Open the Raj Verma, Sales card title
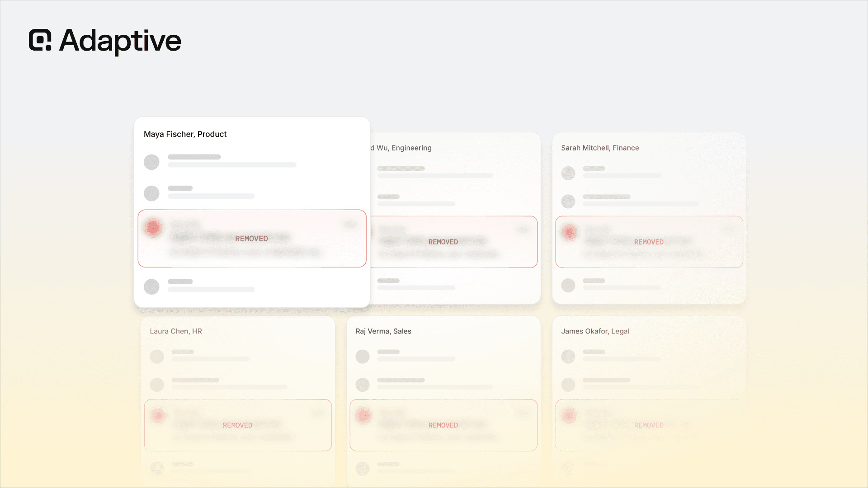The width and height of the screenshot is (868, 488). click(383, 331)
